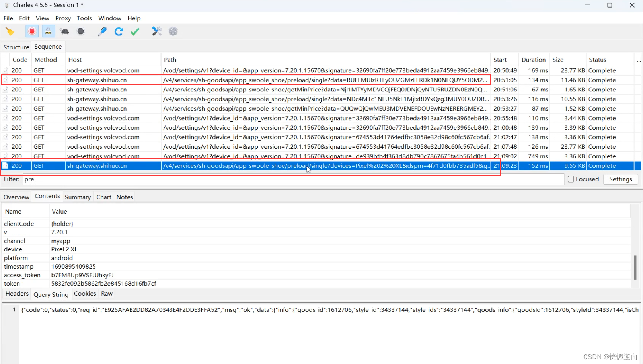Select the timestamp 1690895409825 value
The image size is (643, 364).
coord(74,267)
